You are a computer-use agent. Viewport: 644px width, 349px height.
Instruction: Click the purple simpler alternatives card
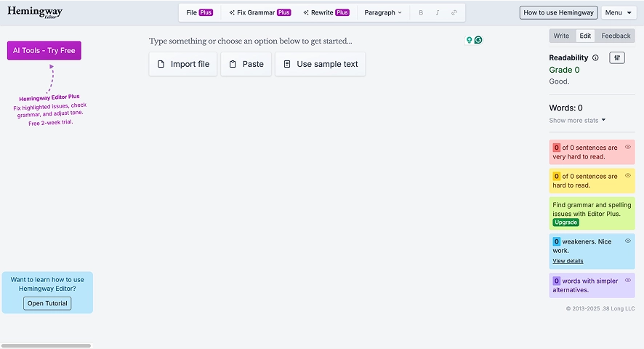592,285
